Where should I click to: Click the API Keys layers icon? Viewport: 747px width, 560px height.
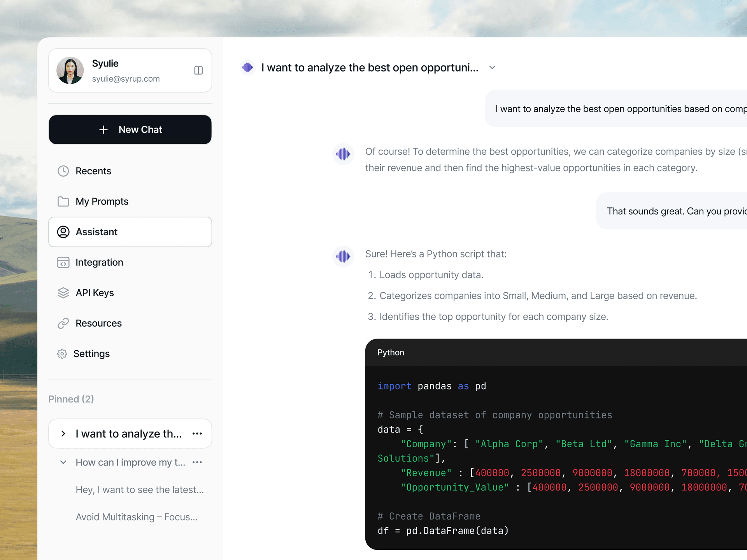[63, 293]
